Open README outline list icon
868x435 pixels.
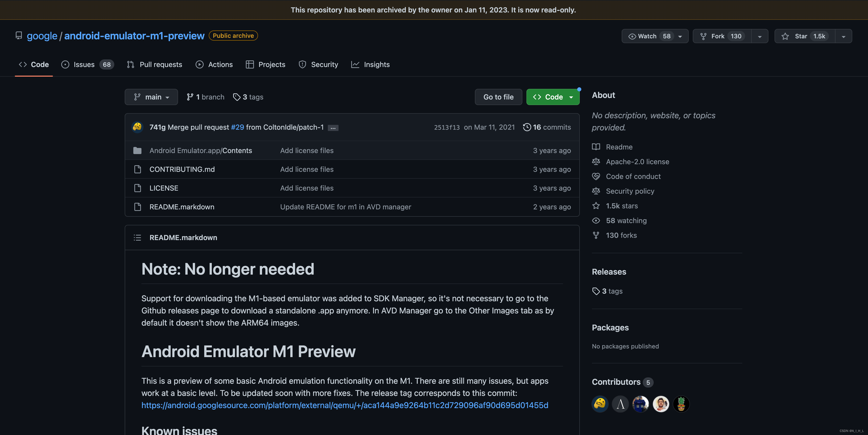137,238
